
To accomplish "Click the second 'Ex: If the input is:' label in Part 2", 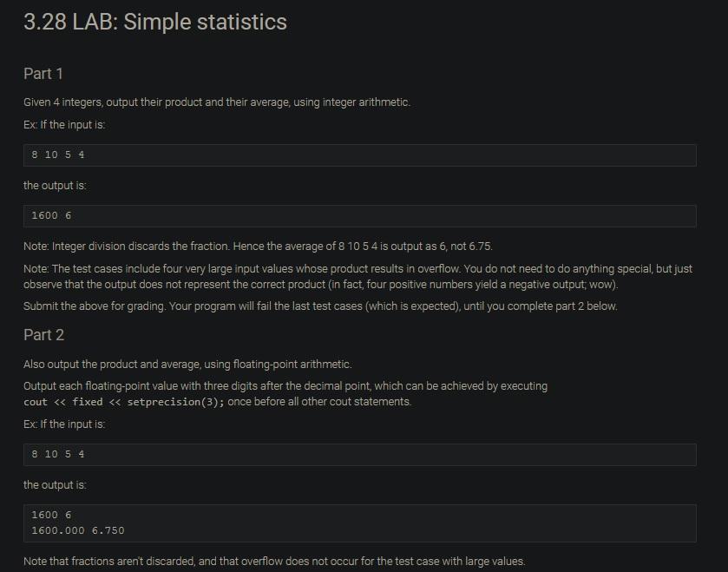I will point(64,424).
